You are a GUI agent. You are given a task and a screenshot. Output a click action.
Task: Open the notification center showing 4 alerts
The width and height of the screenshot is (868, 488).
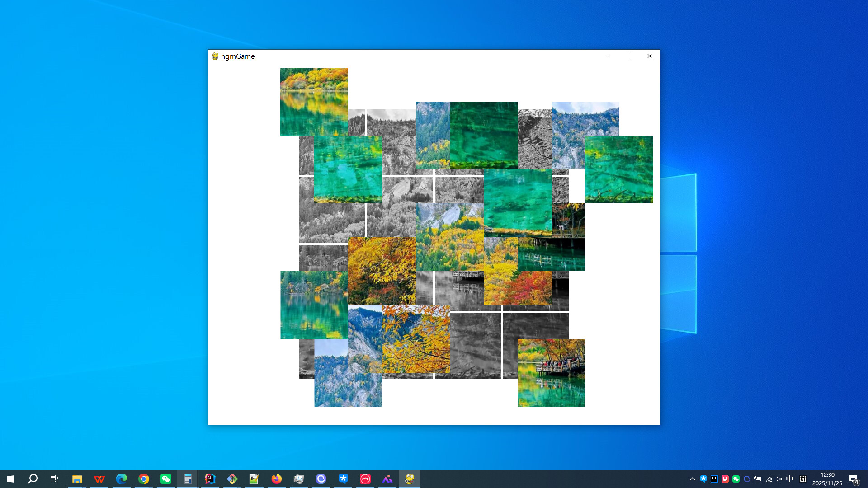[x=854, y=479]
